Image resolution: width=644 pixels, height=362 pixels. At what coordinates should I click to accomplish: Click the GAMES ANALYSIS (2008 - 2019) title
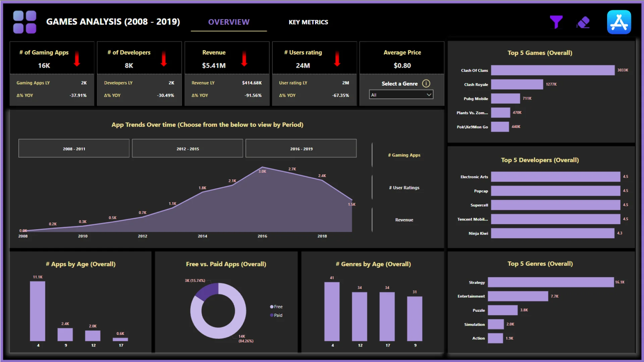tap(113, 22)
